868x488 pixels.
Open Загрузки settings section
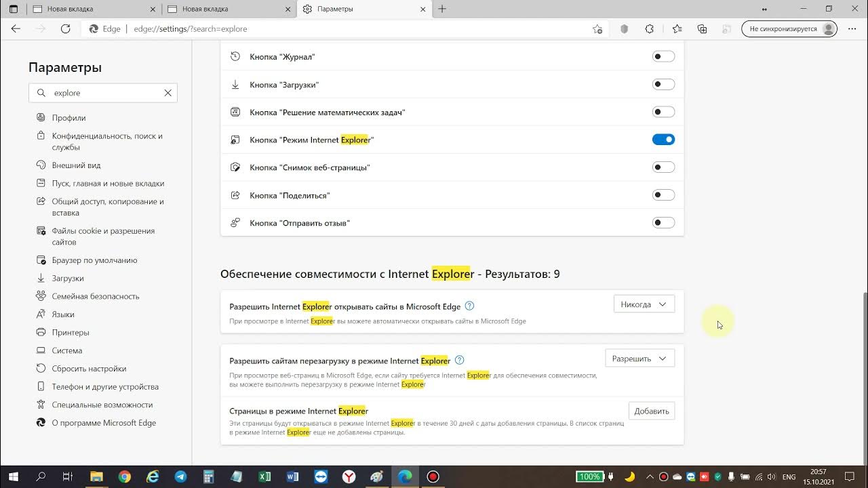(x=68, y=279)
